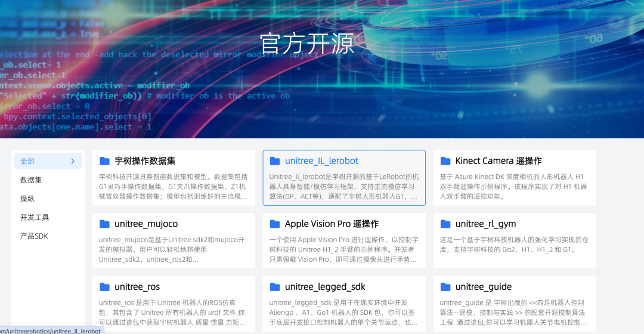Open the unitree_mujoco title link

(146, 224)
